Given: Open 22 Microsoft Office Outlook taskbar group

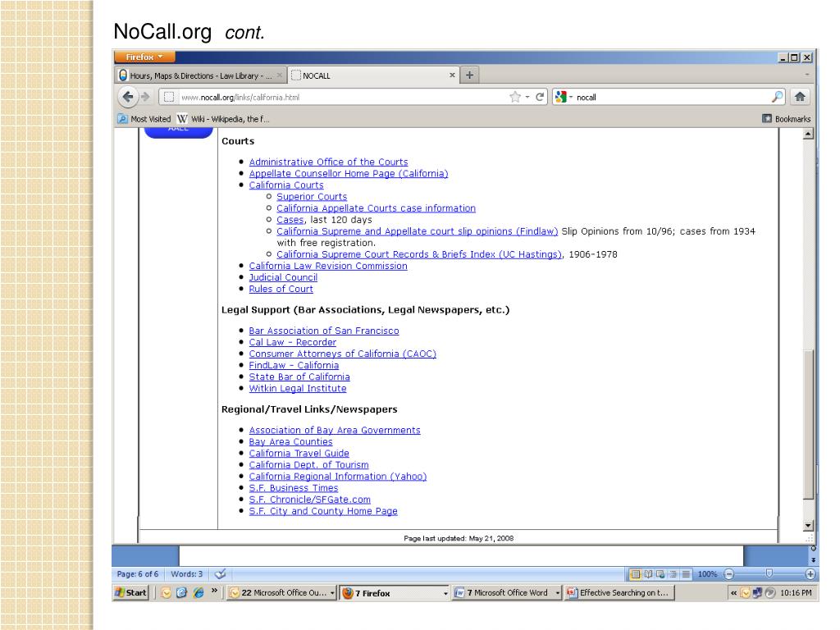Looking at the screenshot, I should pos(281,592).
